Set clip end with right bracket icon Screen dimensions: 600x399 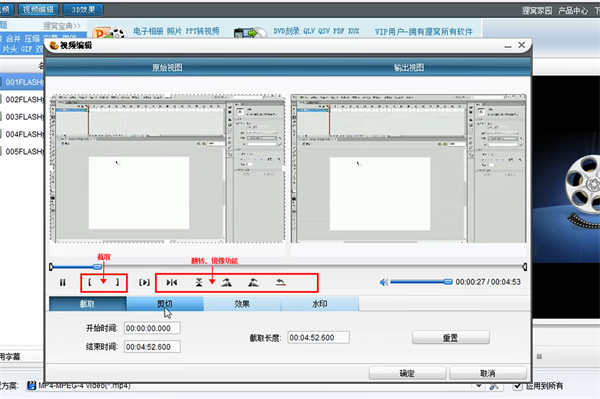pos(117,283)
